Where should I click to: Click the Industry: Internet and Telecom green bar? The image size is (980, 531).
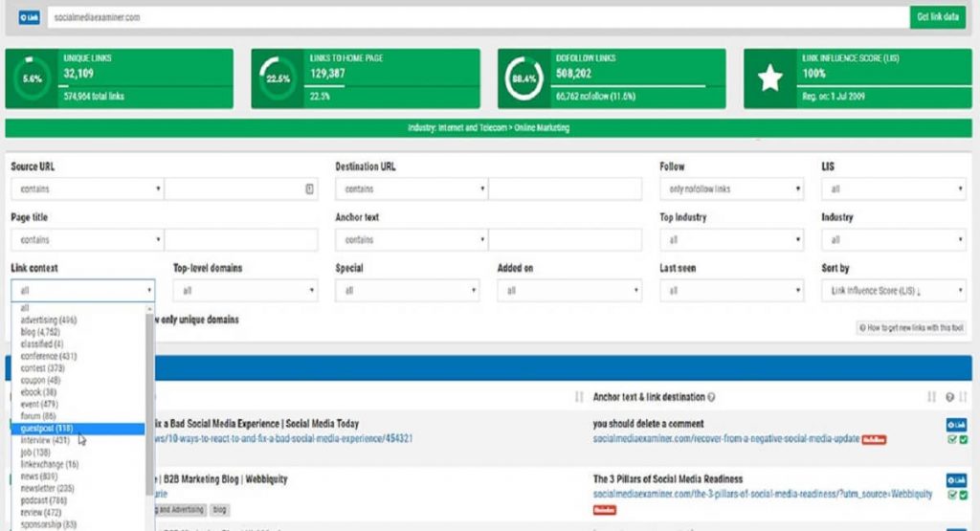pos(489,128)
